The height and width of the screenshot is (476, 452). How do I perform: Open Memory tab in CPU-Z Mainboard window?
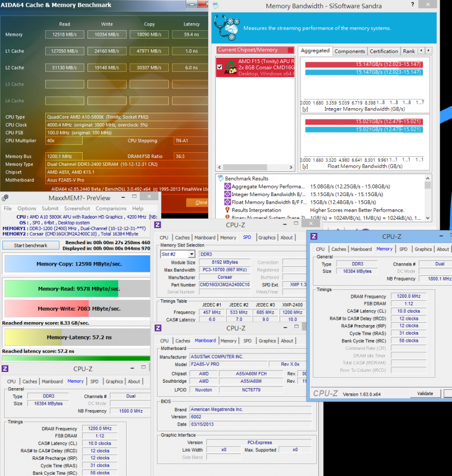click(228, 341)
